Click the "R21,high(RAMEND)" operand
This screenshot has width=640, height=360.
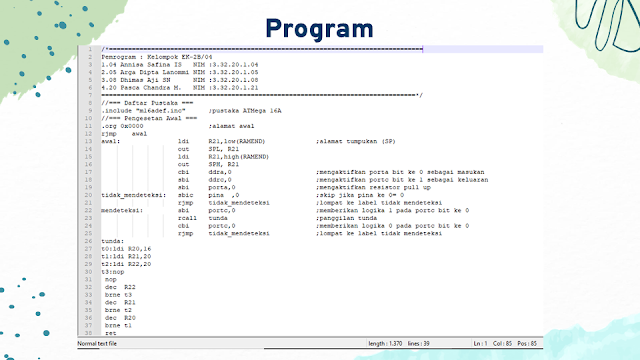239,157
